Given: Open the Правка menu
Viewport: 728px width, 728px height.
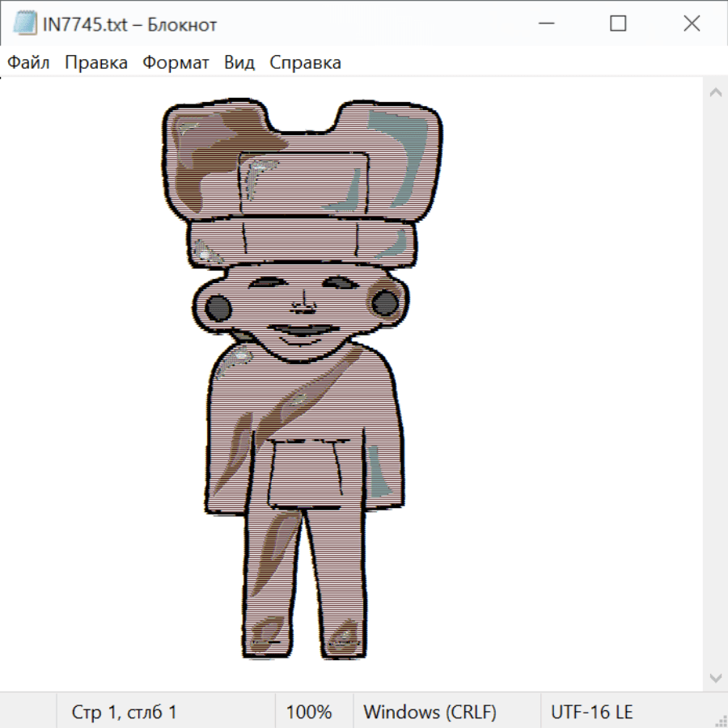Looking at the screenshot, I should pos(96,63).
